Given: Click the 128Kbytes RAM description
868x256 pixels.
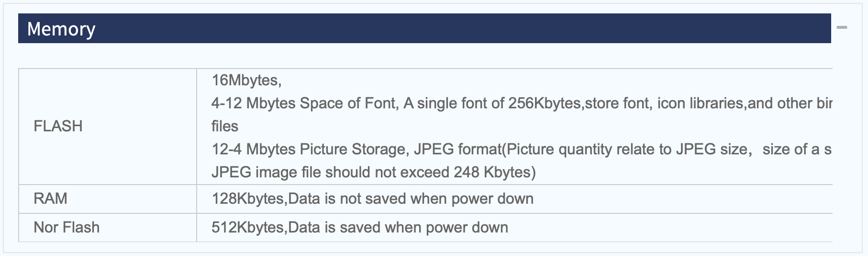Looking at the screenshot, I should [x=372, y=198].
